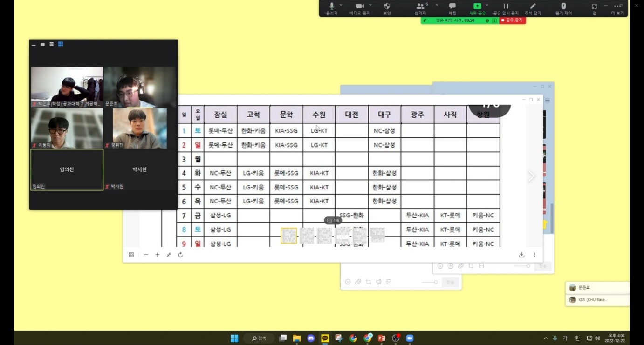Open remote control mouse option
644x345 pixels.
click(563, 8)
